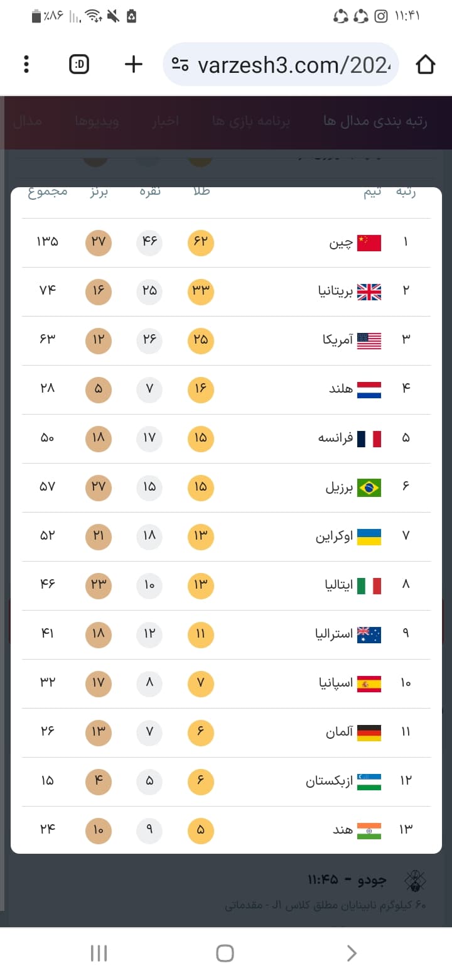The image size is (452, 980).
Task: Tap the plus icon for new tab
Action: (134, 64)
